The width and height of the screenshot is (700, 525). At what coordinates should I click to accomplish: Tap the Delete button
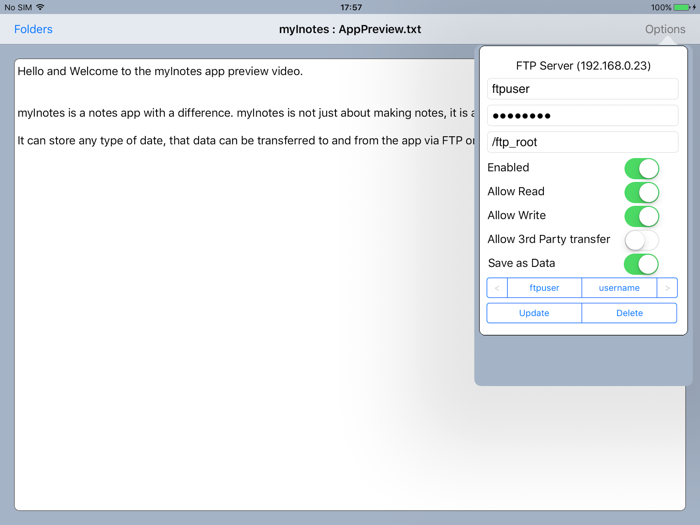[629, 313]
